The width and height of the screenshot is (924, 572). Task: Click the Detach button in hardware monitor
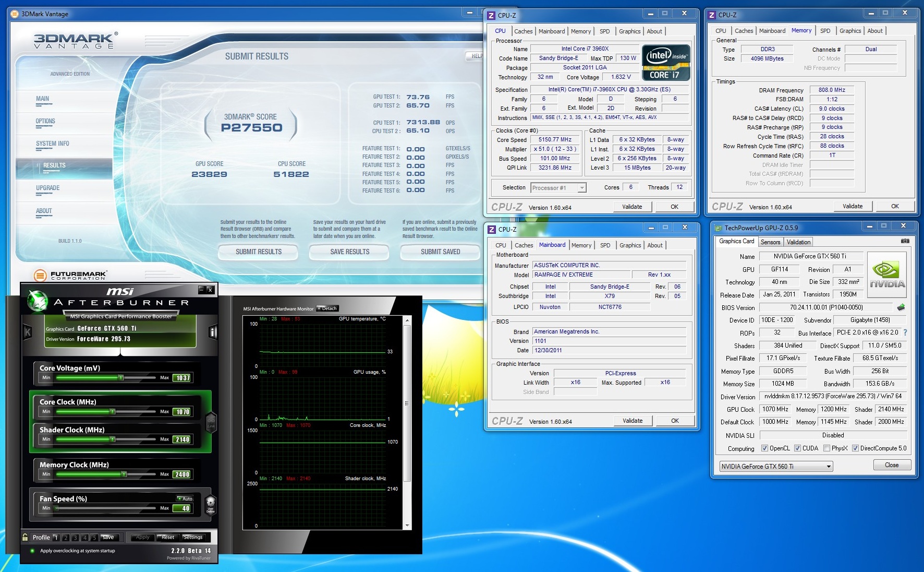pyautogui.click(x=327, y=308)
